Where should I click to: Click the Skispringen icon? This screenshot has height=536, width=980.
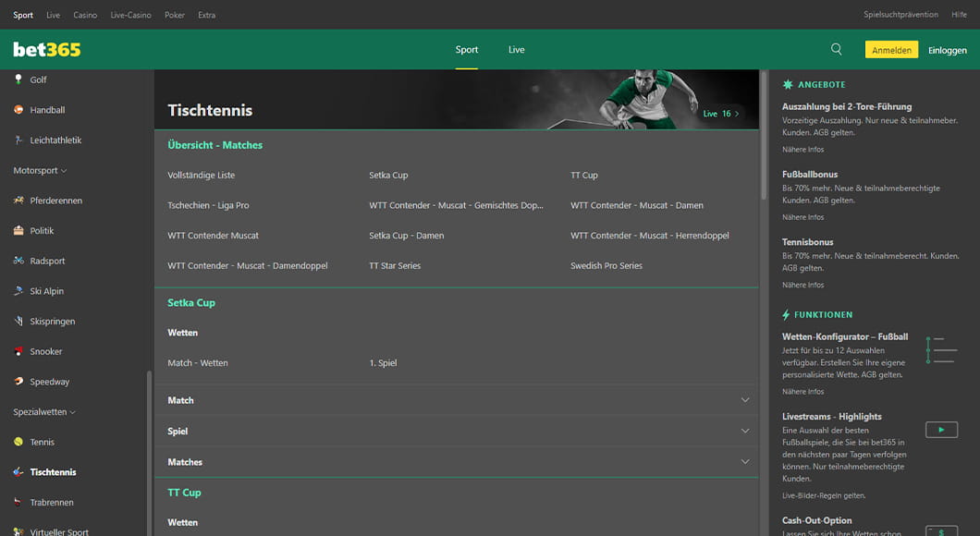coord(18,321)
